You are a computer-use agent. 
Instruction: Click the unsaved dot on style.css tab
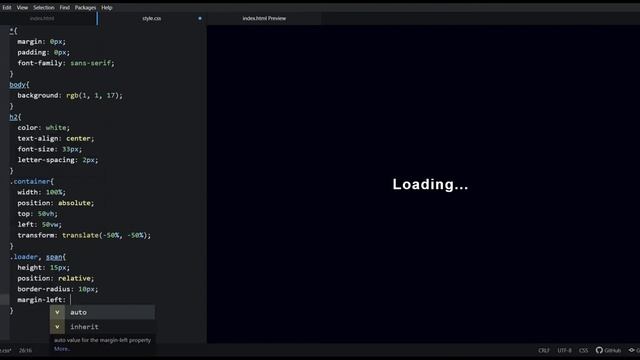point(200,18)
